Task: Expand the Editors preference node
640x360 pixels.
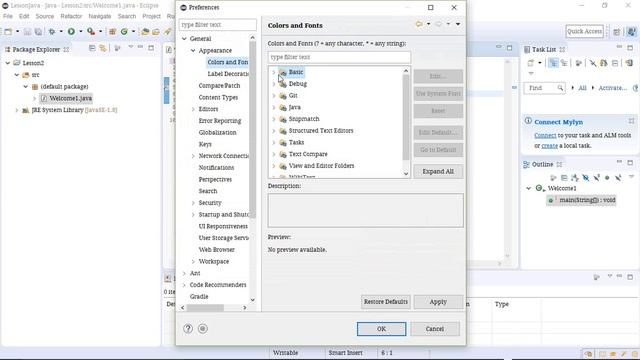Action: click(x=193, y=109)
